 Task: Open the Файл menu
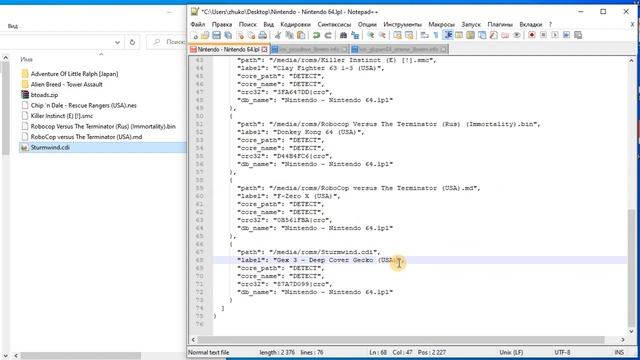click(198, 24)
